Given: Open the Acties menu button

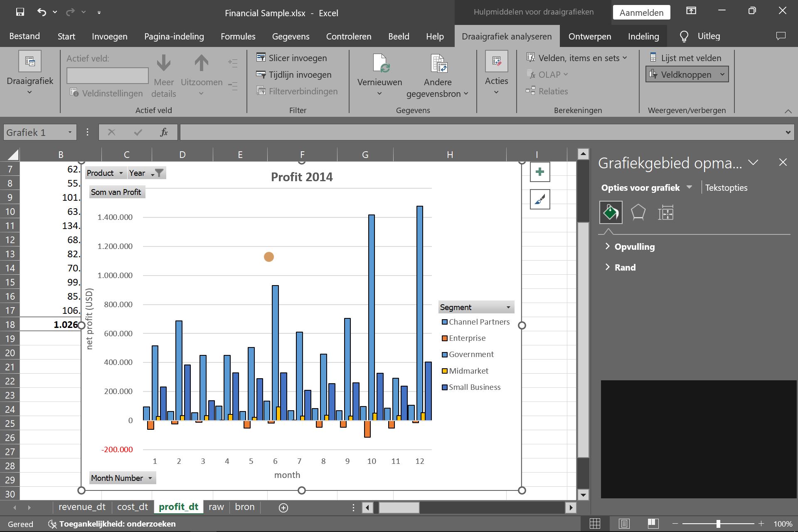Looking at the screenshot, I should coord(497,74).
